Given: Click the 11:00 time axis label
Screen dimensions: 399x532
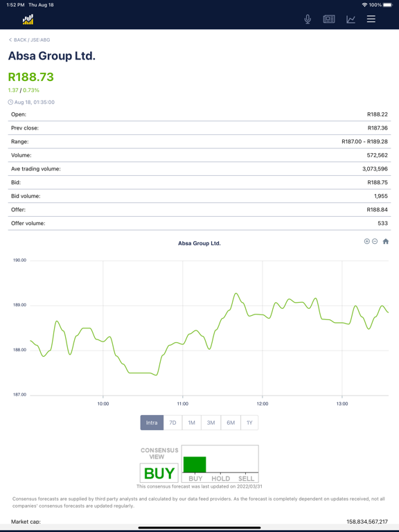Looking at the screenshot, I should tap(183, 404).
